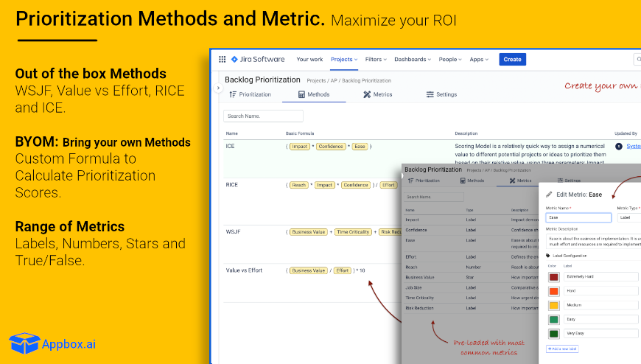Open the Projects dropdown menu
Screen dimensions: 641x364
click(x=344, y=59)
